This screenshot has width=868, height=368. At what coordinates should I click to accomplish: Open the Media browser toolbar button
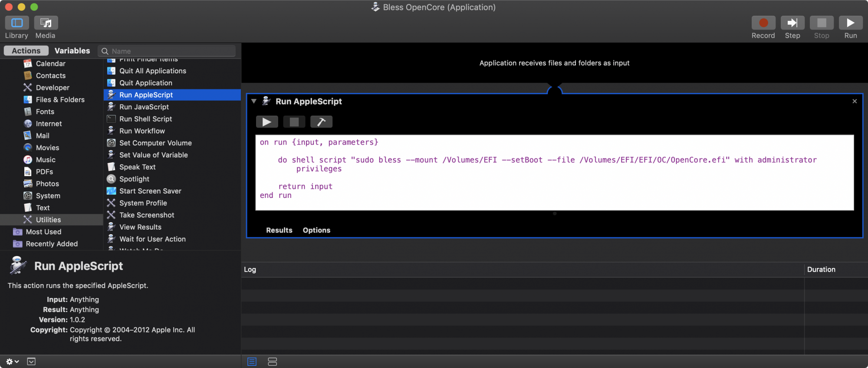pyautogui.click(x=46, y=23)
